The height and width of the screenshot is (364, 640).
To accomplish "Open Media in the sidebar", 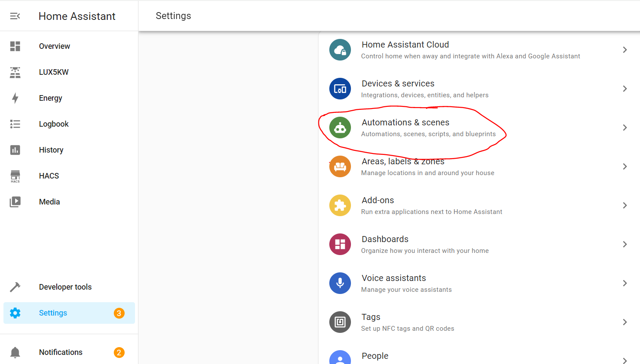I will point(69,202).
